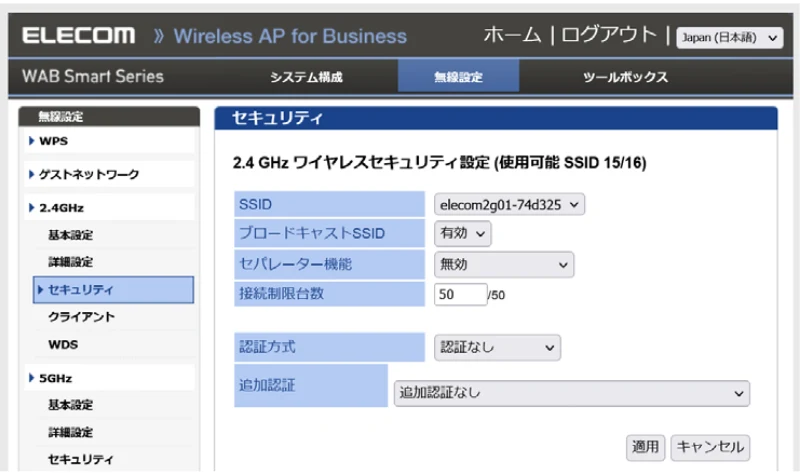
Task: Open the Japan (日本語) language dropdown
Action: click(x=730, y=38)
